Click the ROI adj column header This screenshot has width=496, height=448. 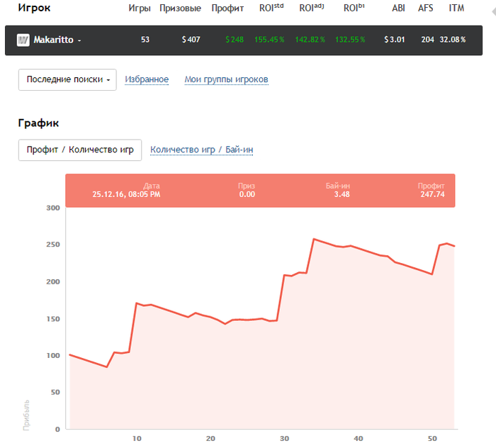coord(311,9)
